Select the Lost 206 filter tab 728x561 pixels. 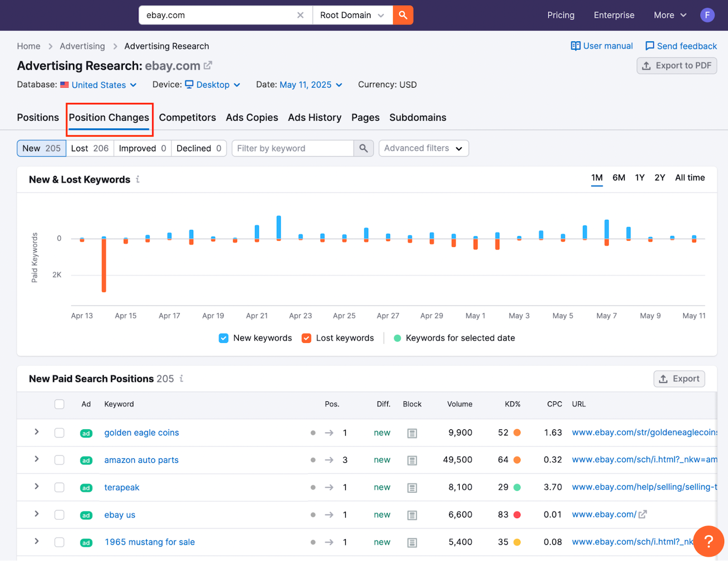click(90, 148)
